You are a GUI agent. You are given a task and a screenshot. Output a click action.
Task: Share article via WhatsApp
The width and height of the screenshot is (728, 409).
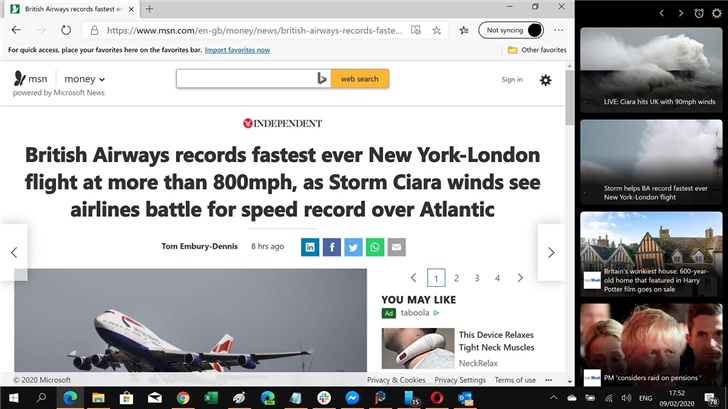pos(375,247)
